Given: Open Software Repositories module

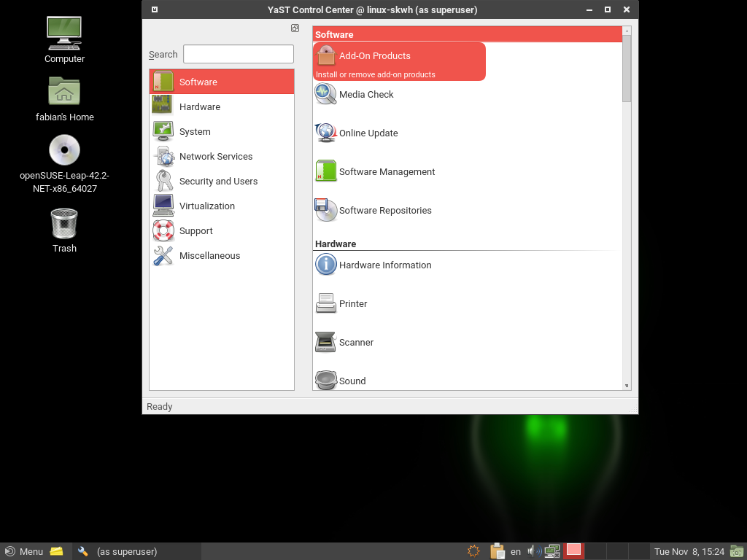Looking at the screenshot, I should [x=384, y=211].
